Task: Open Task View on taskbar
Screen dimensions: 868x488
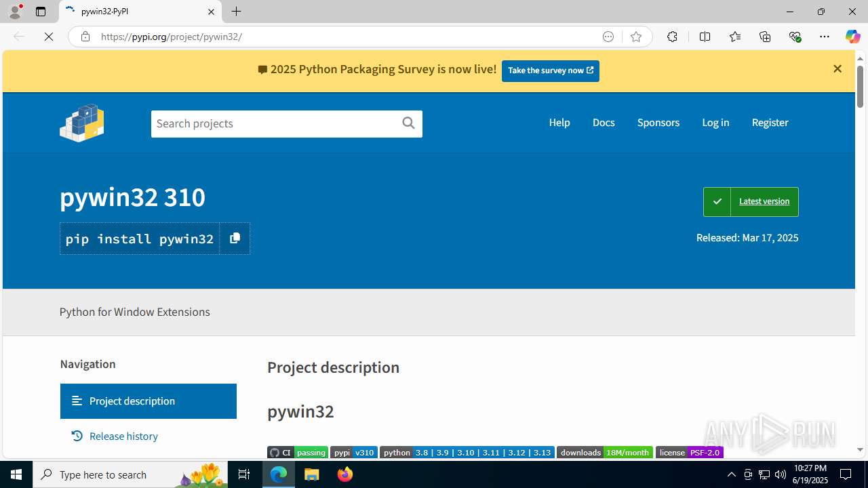Action: click(x=244, y=474)
